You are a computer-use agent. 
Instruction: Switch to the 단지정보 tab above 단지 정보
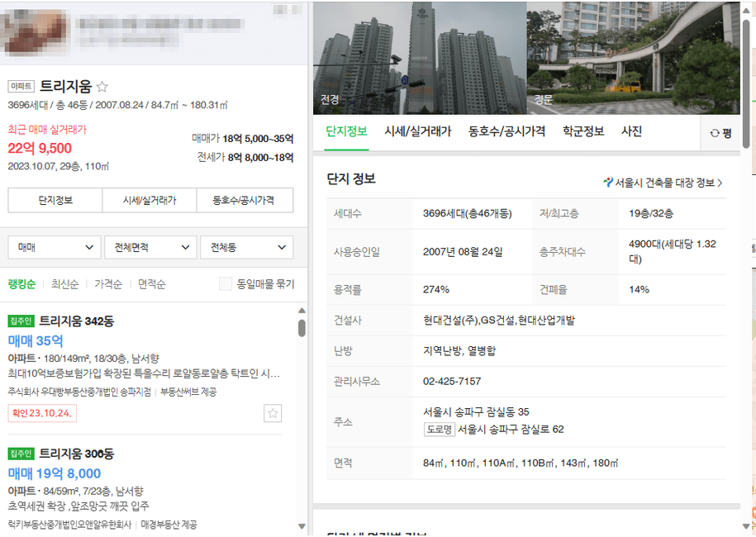[x=347, y=131]
